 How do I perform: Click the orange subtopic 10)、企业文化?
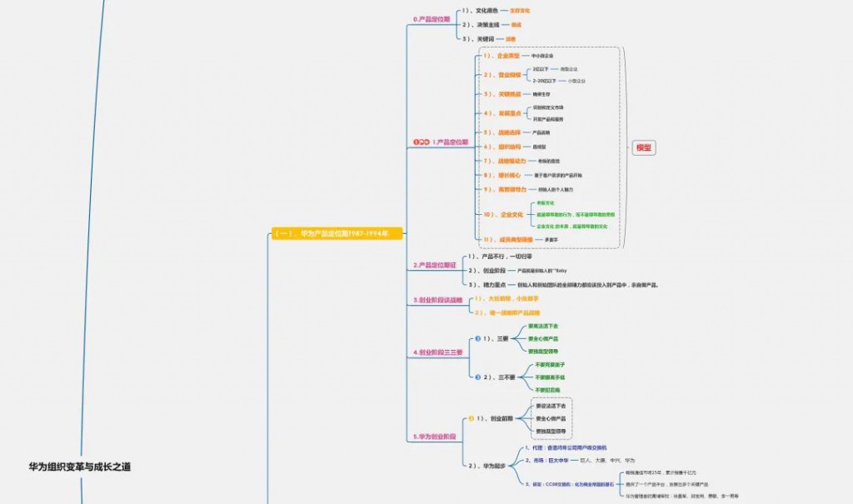503,214
